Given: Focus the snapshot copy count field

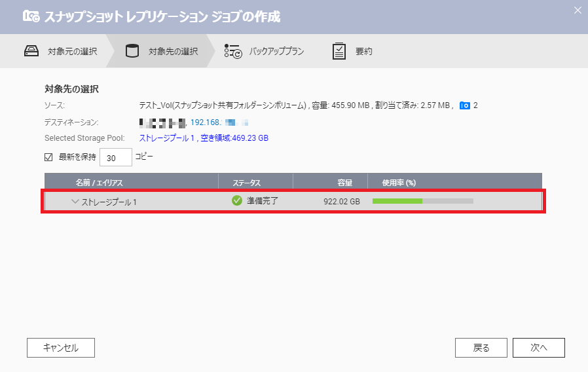Looking at the screenshot, I should click(116, 158).
